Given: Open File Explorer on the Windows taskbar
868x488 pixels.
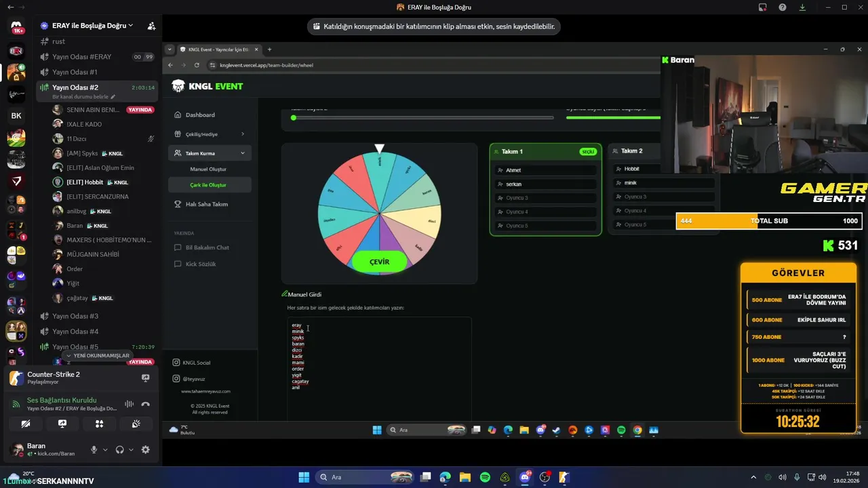Looking at the screenshot, I should (465, 477).
